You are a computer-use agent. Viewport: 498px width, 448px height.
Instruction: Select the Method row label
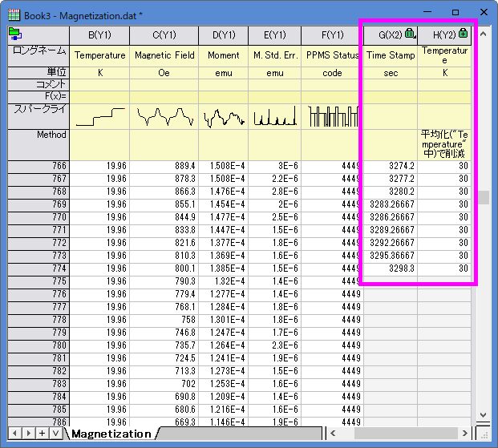click(x=38, y=145)
